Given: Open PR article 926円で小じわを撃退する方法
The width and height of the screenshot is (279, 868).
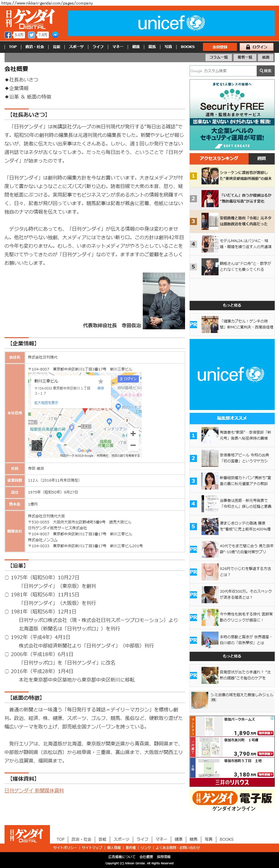Looking at the screenshot, I should click(x=232, y=572).
